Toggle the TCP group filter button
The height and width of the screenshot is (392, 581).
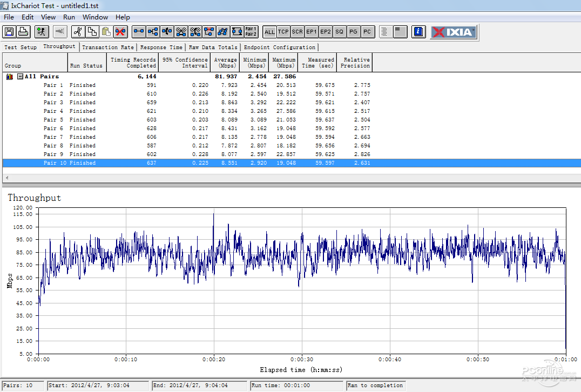tap(283, 32)
